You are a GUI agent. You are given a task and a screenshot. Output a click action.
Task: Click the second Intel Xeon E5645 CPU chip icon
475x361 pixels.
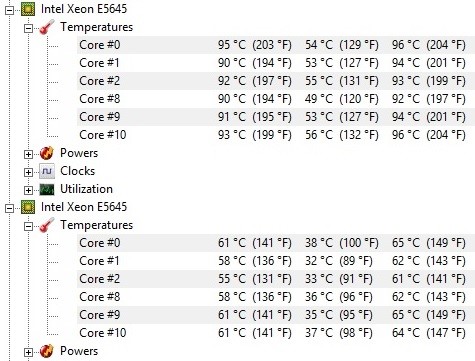(28, 207)
